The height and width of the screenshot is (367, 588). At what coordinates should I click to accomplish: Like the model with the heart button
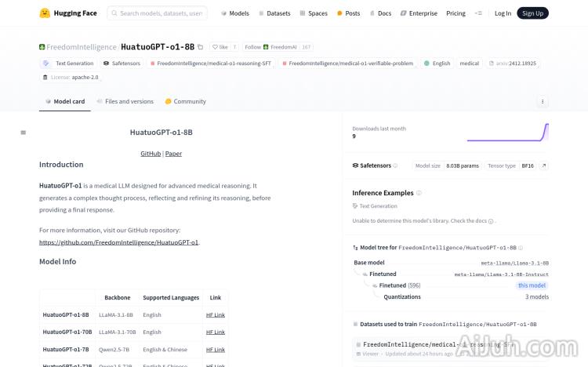(x=220, y=47)
